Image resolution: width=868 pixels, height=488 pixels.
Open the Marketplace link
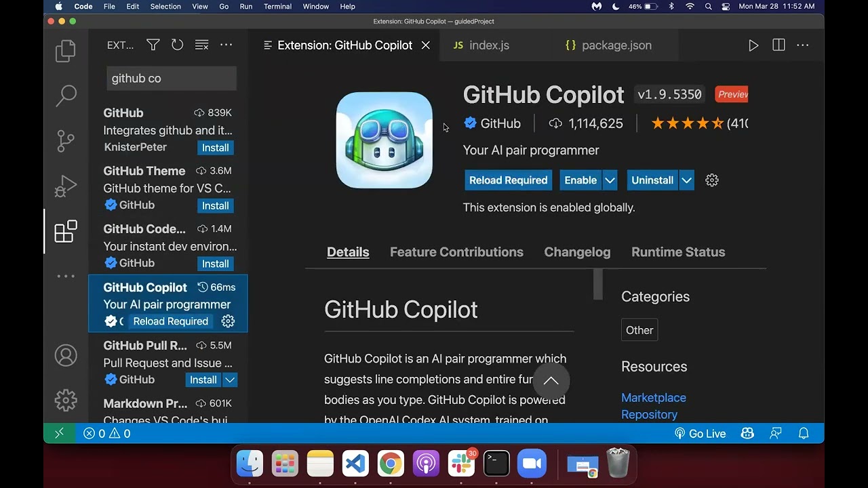pos(654,398)
